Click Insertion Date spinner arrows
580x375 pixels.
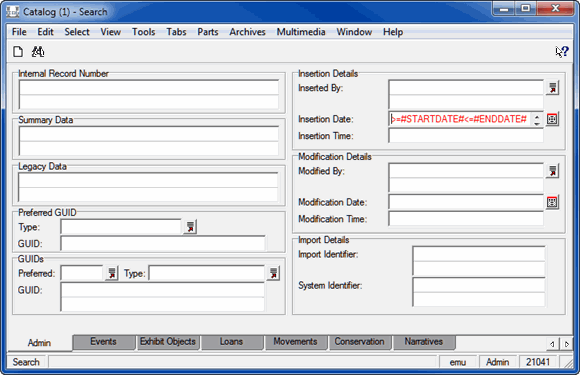(x=537, y=119)
